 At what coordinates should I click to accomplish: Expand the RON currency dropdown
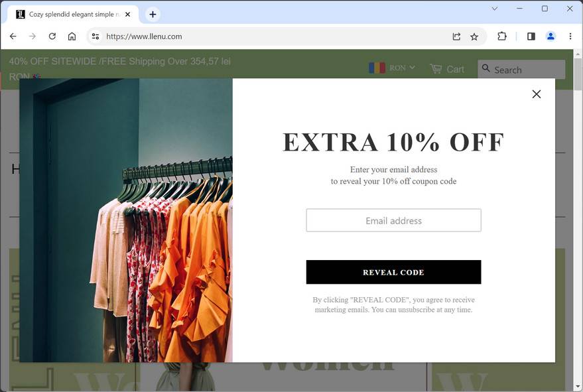(x=392, y=68)
